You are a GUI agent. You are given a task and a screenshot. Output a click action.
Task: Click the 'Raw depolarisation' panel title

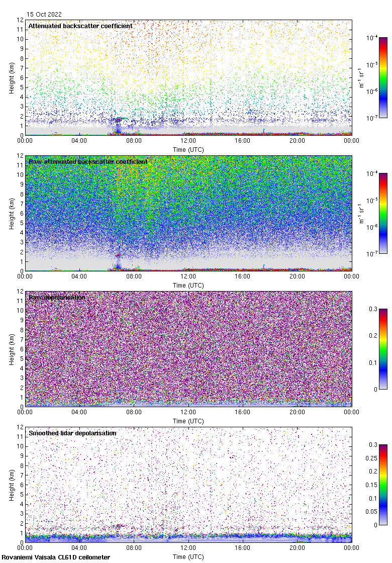57,297
